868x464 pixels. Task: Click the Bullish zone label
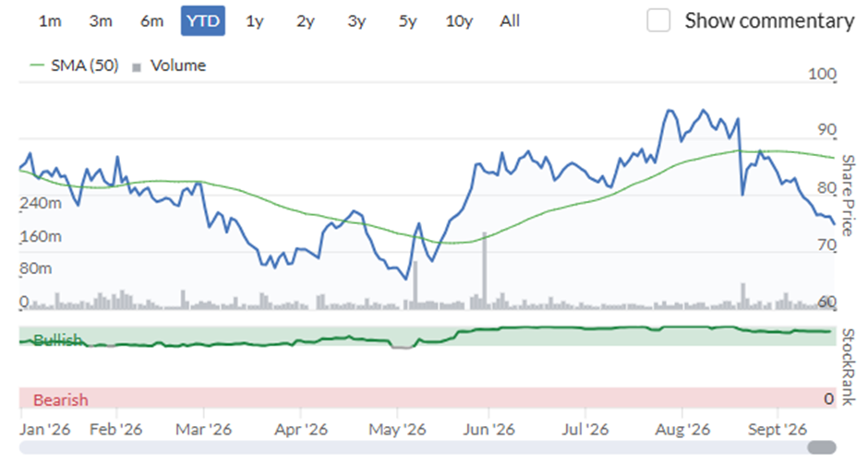point(57,339)
